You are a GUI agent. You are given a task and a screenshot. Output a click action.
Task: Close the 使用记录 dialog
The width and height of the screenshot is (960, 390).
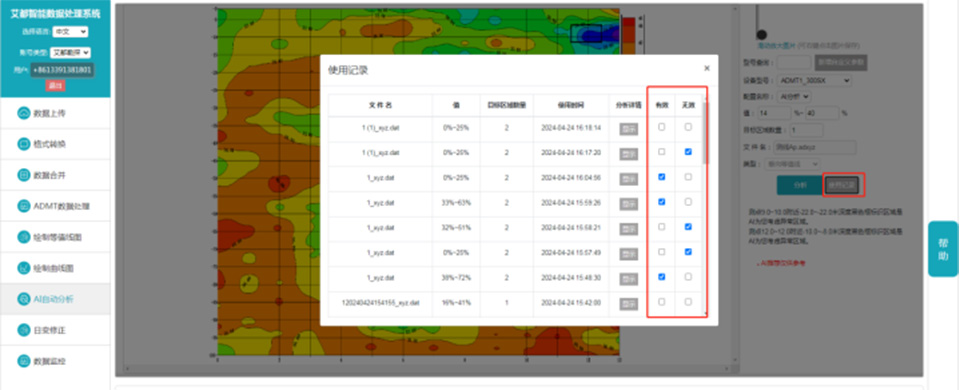click(x=707, y=69)
